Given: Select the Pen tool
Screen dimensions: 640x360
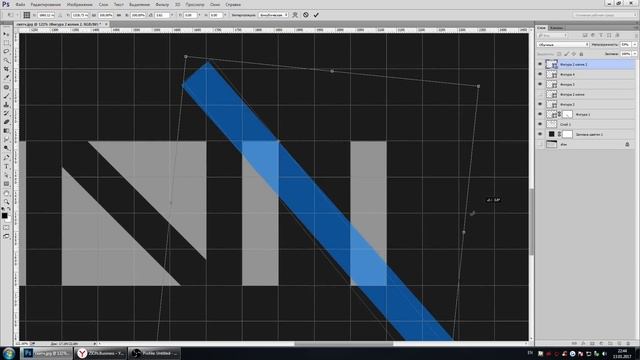Looking at the screenshot, I should click(x=6, y=158).
